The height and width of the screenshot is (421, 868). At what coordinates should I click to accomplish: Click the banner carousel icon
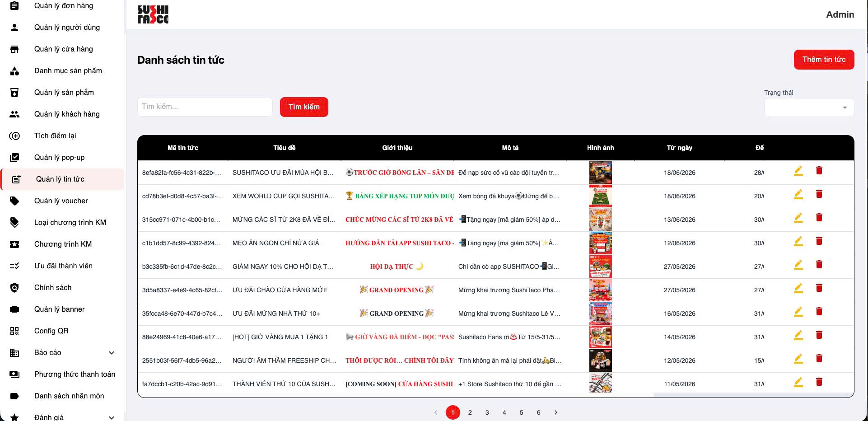pos(14,309)
